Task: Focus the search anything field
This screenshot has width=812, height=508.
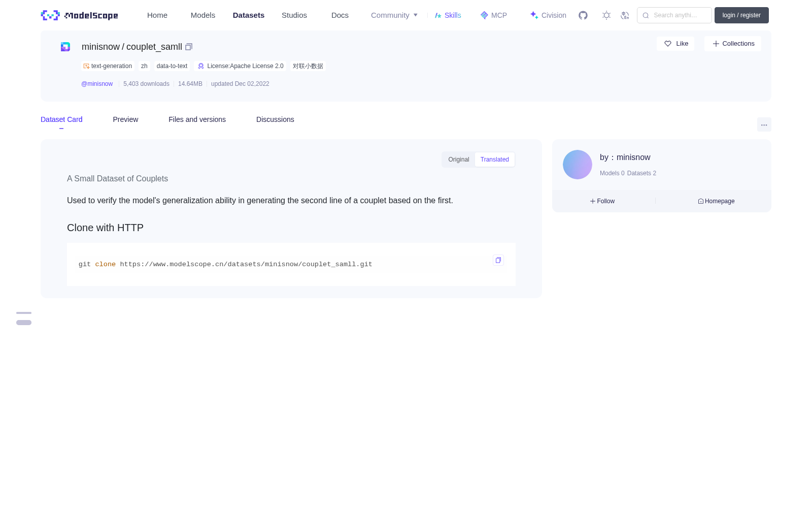Action: [674, 15]
